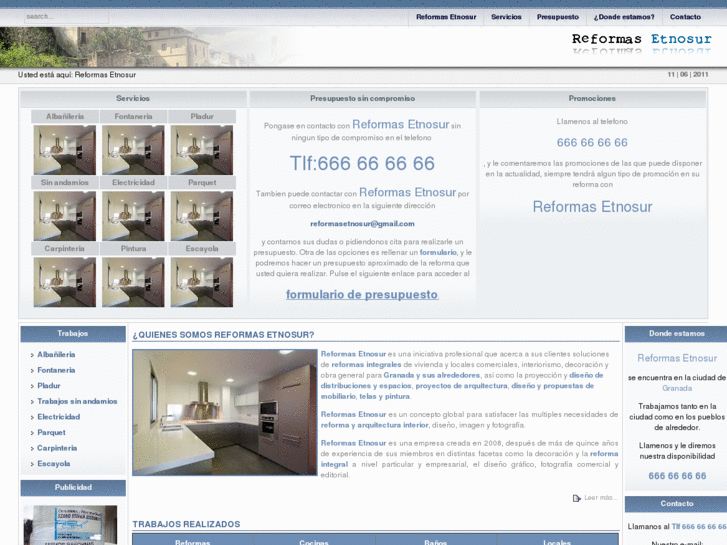The image size is (727, 545).
Task: Open Trabajos sin andamios in the sidebar
Action: pos(77,401)
